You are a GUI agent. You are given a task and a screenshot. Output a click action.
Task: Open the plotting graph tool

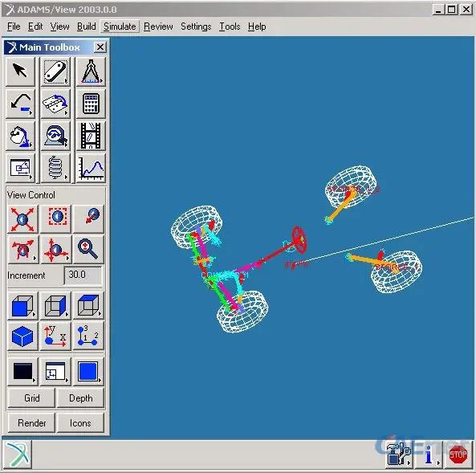point(91,168)
